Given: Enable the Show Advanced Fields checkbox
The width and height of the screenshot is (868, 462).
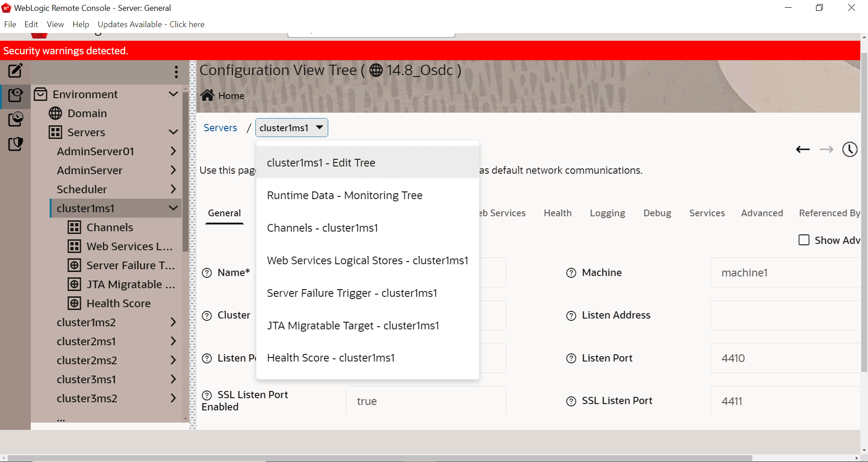Looking at the screenshot, I should coord(804,240).
